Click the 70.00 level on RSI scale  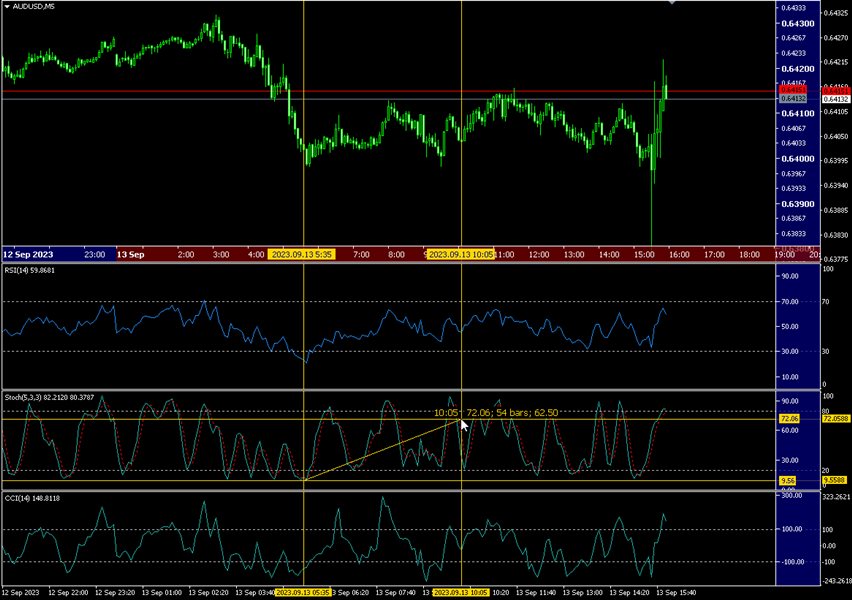click(x=790, y=302)
